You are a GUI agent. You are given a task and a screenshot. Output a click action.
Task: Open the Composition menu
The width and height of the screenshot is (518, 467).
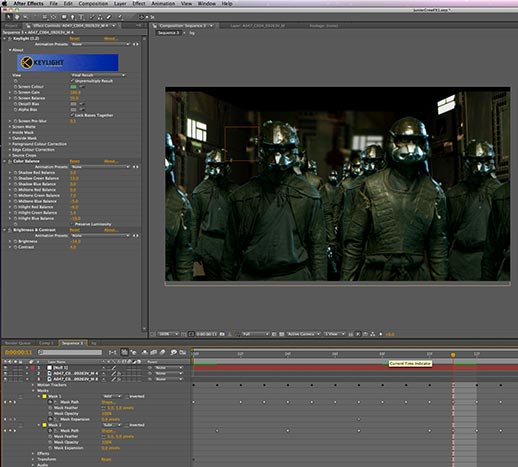click(93, 4)
